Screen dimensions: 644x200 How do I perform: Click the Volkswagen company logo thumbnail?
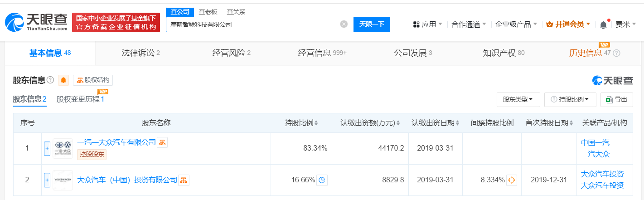pyautogui.click(x=63, y=180)
